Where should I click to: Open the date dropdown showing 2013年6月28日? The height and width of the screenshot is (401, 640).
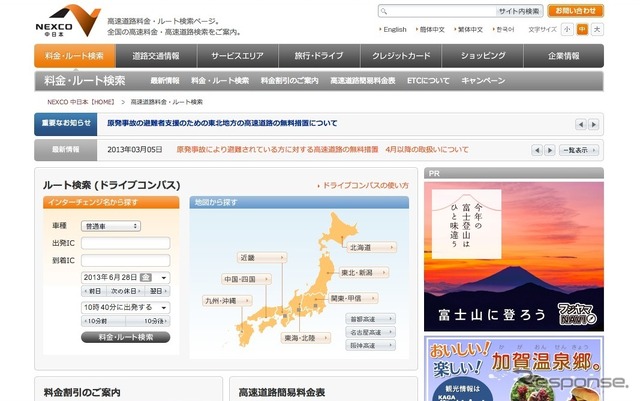tap(126, 278)
